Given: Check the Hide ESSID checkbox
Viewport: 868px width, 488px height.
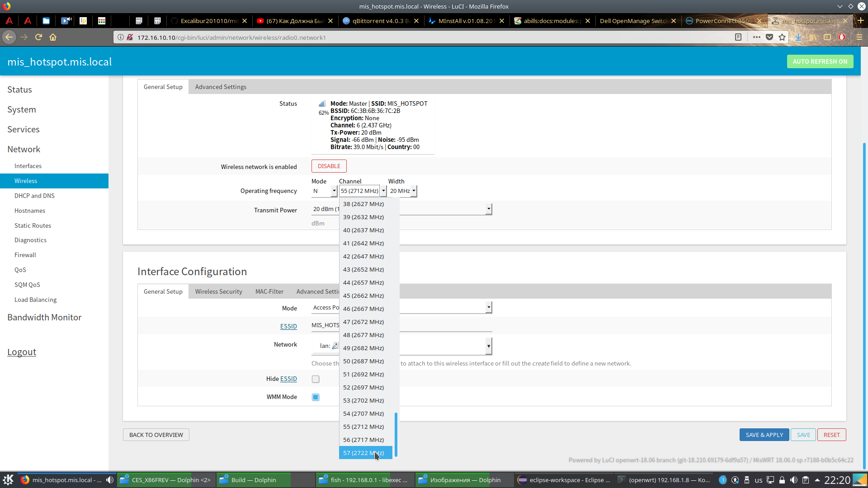Looking at the screenshot, I should [316, 379].
